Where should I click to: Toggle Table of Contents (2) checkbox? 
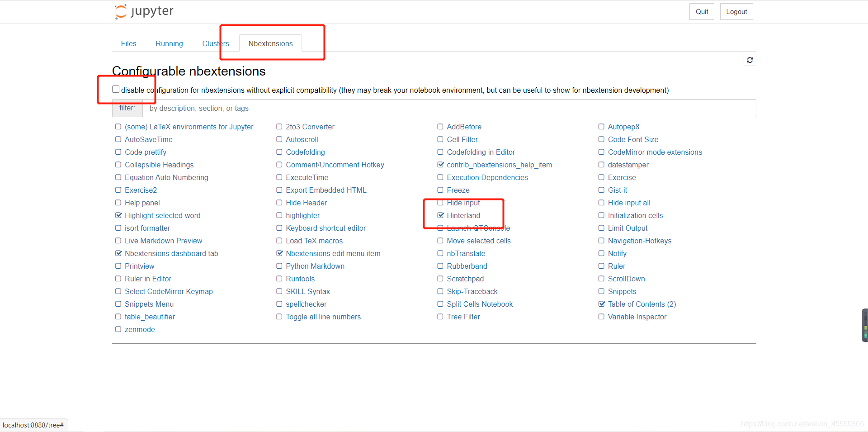tap(601, 304)
